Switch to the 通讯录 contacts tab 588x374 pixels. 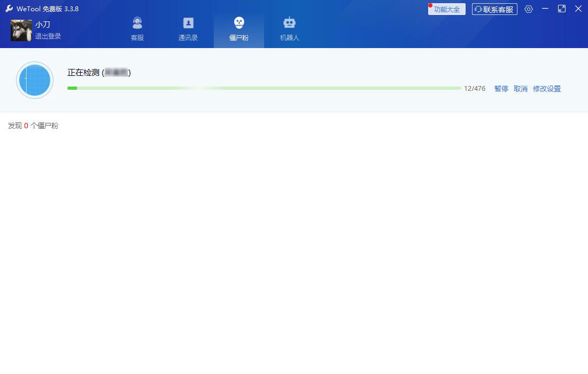188,29
